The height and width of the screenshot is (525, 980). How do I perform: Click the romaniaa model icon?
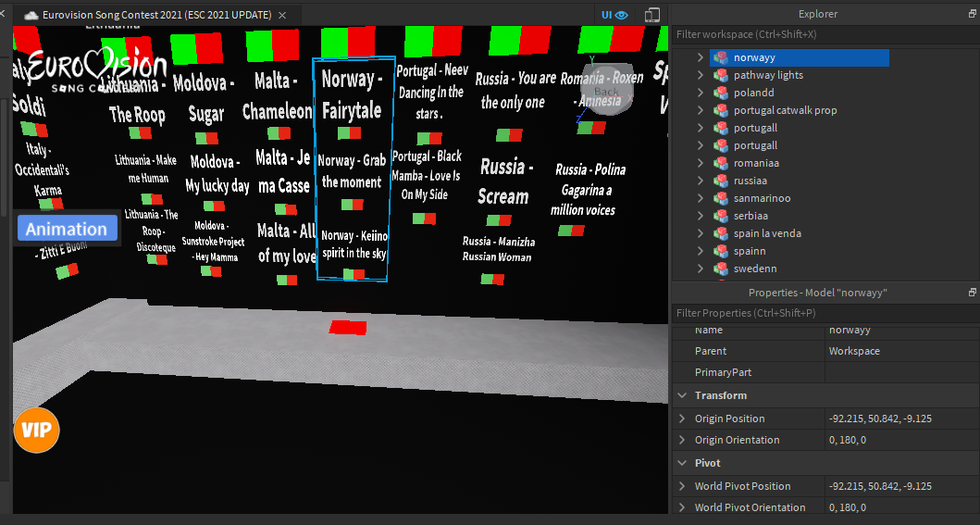[721, 163]
